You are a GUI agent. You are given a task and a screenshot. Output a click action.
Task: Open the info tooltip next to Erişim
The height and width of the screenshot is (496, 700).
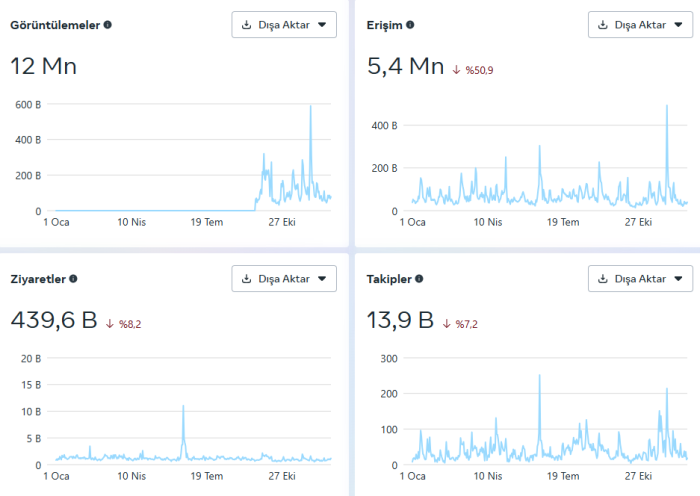(x=410, y=25)
